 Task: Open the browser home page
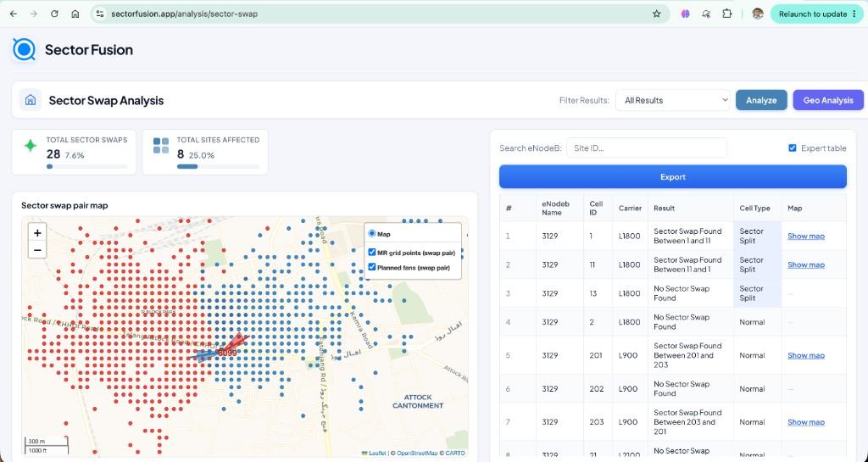click(x=75, y=14)
